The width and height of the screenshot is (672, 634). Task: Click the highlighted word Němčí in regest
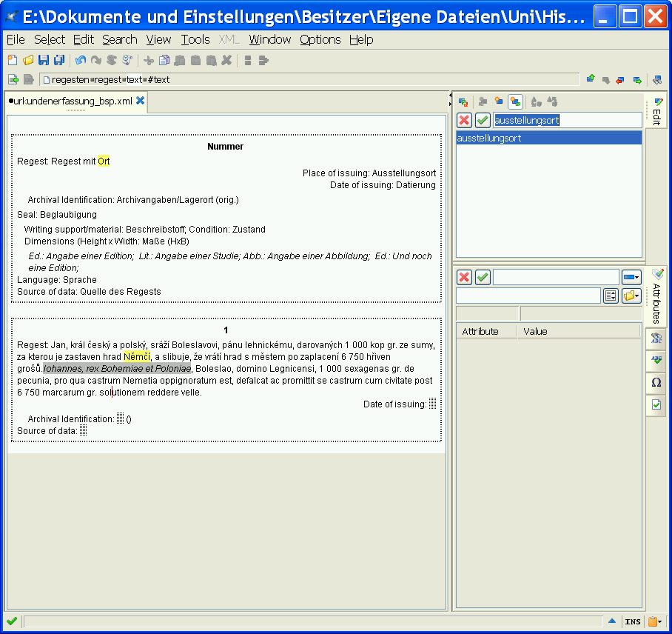137,356
